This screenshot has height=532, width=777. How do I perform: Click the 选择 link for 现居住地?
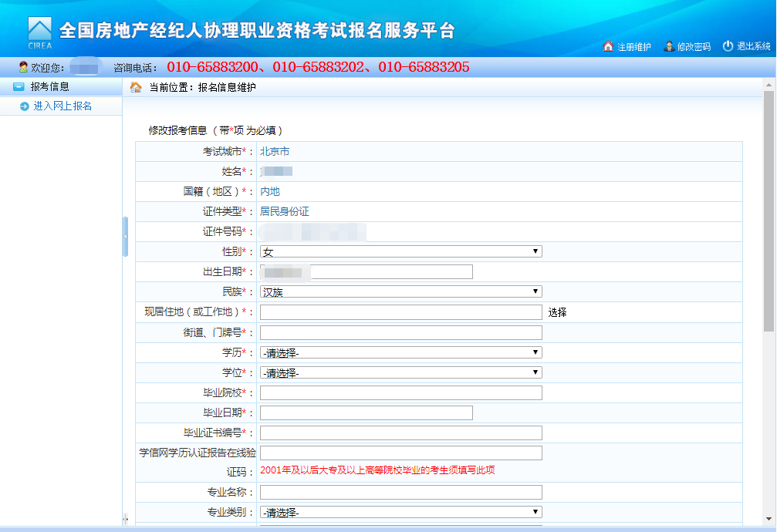[557, 312]
